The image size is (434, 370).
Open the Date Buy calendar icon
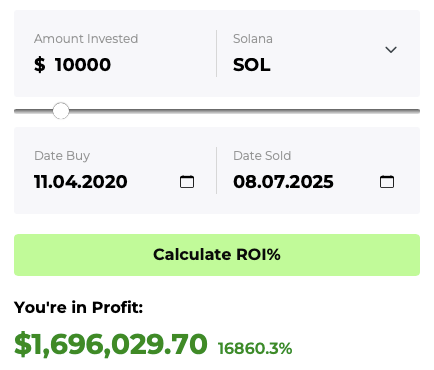pos(187,182)
